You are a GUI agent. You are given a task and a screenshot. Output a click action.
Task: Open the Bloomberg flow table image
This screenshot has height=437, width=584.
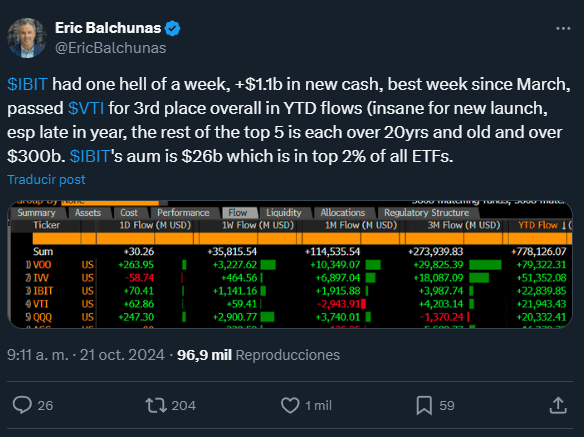pos(290,265)
